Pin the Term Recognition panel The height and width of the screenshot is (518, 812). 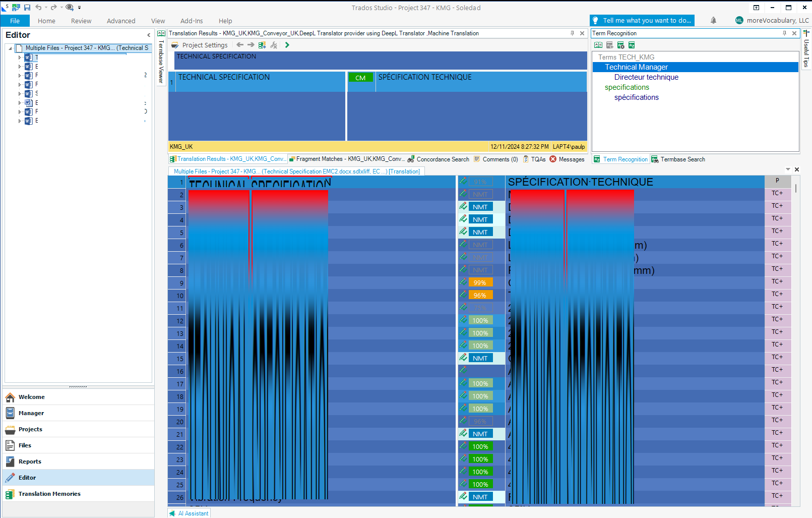(784, 33)
